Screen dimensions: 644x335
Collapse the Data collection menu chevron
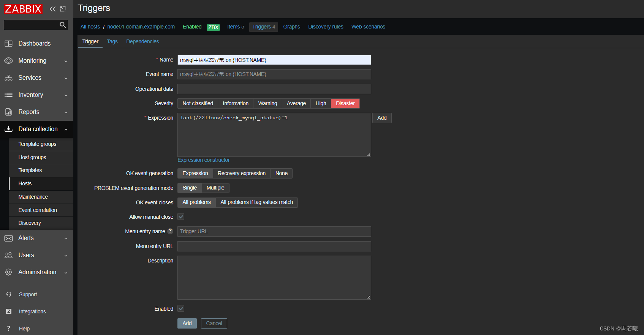(66, 130)
